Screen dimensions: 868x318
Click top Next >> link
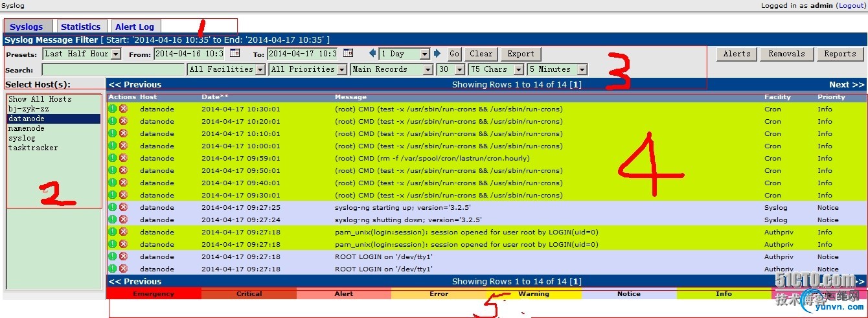coord(847,84)
